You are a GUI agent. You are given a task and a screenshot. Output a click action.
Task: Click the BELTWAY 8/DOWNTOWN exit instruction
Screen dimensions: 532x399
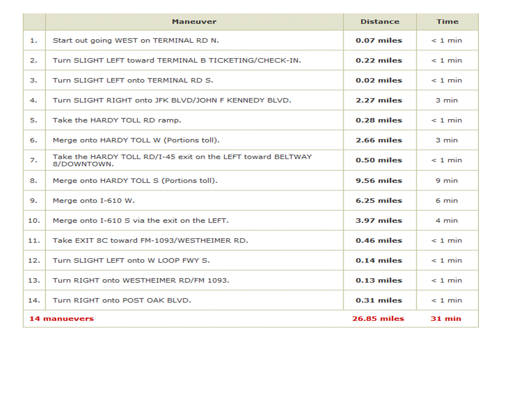click(x=182, y=160)
